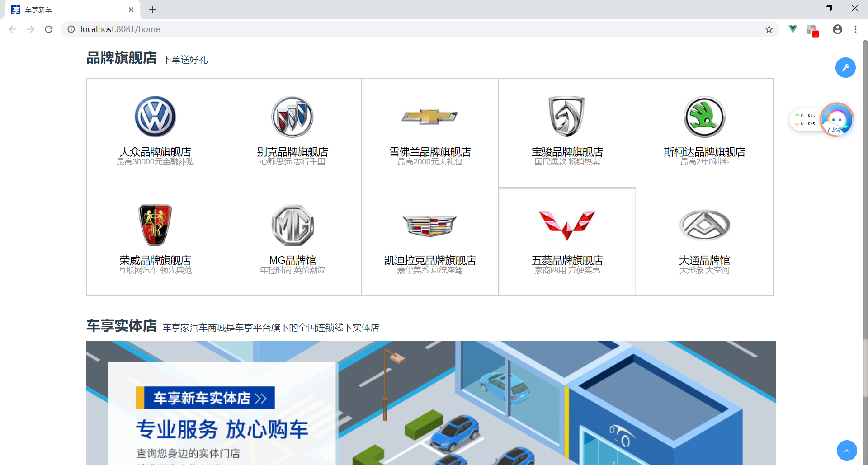The width and height of the screenshot is (868, 465).
Task: Click 查询您身边的实体门店 text
Action: pos(188,453)
